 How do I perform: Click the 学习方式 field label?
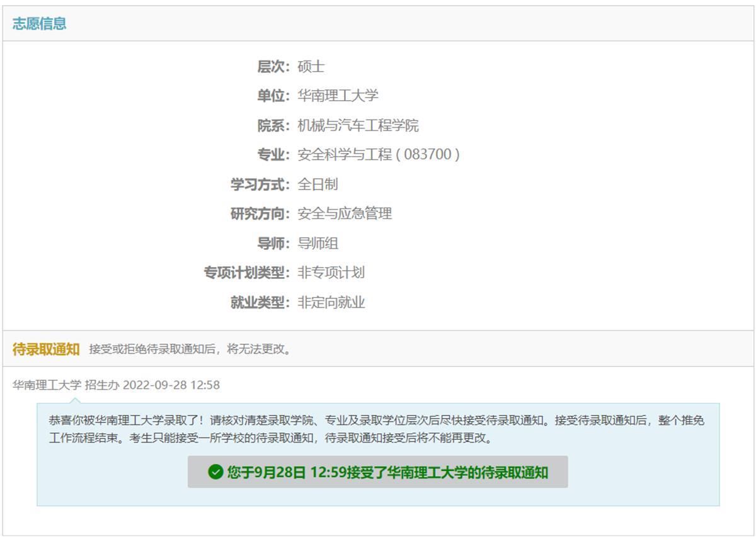260,184
